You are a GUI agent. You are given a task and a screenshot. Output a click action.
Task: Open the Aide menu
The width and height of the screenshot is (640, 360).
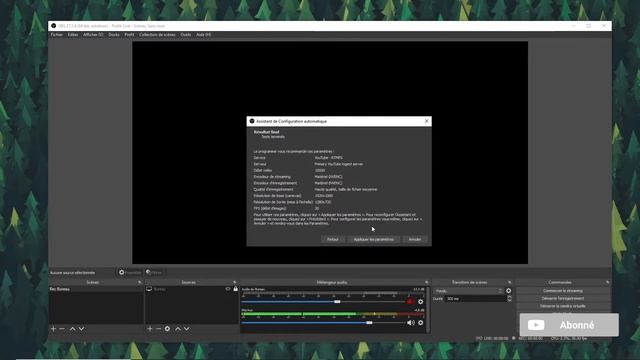[203, 35]
